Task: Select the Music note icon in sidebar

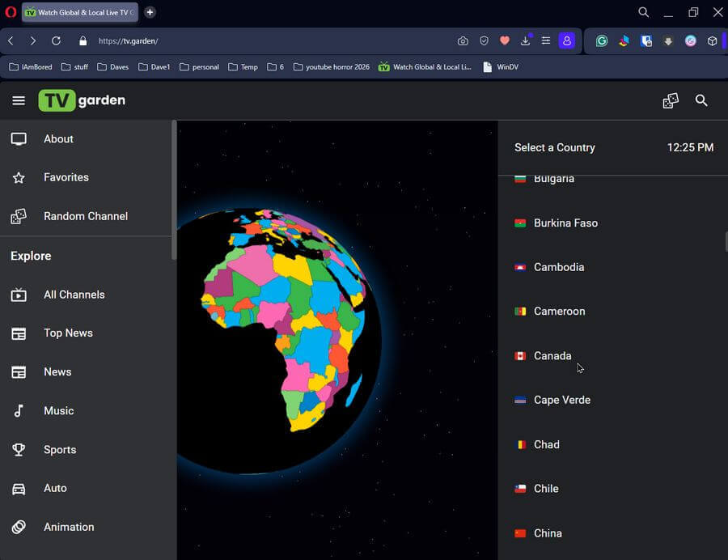Action: pyautogui.click(x=19, y=411)
